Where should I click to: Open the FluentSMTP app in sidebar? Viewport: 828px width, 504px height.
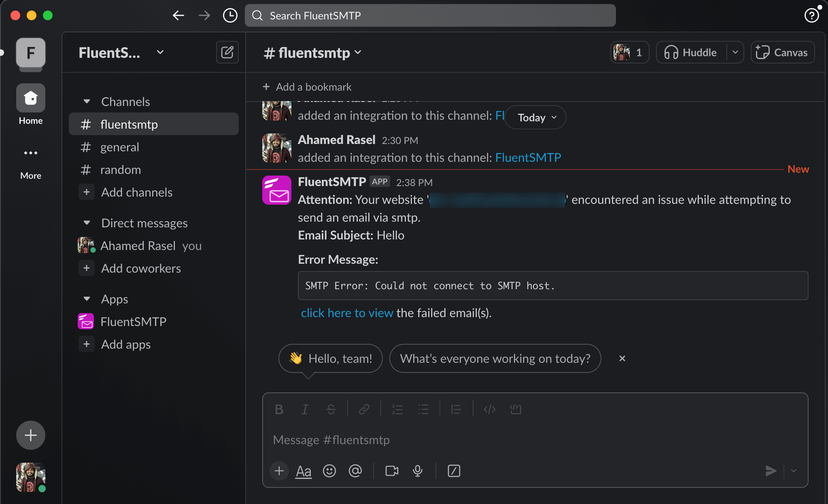pyautogui.click(x=154, y=322)
